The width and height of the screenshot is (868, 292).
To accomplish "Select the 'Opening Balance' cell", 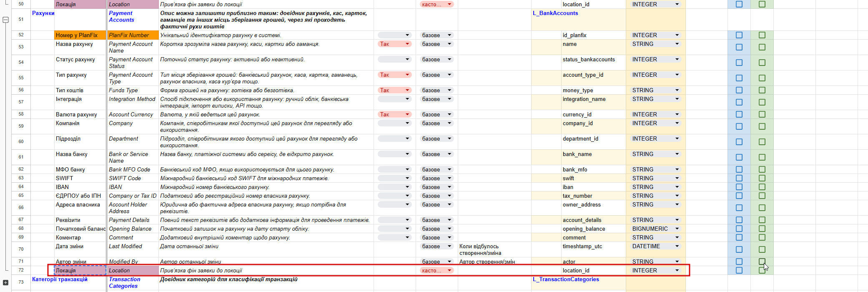I will tap(133, 229).
